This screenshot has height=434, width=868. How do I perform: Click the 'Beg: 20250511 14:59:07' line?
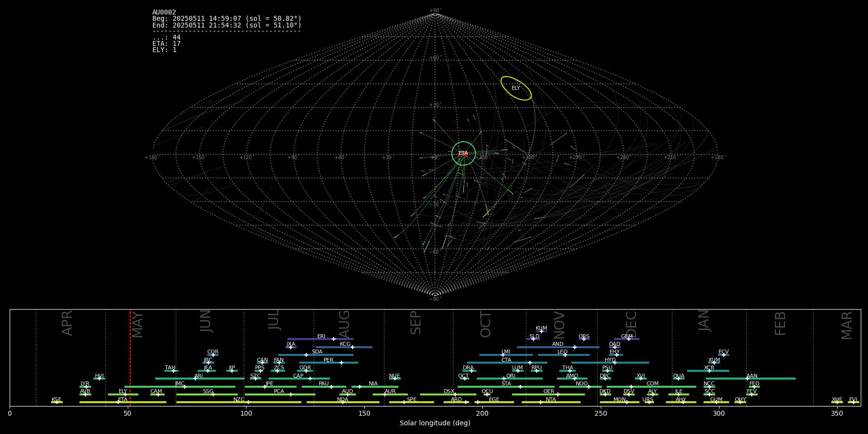tap(227, 19)
